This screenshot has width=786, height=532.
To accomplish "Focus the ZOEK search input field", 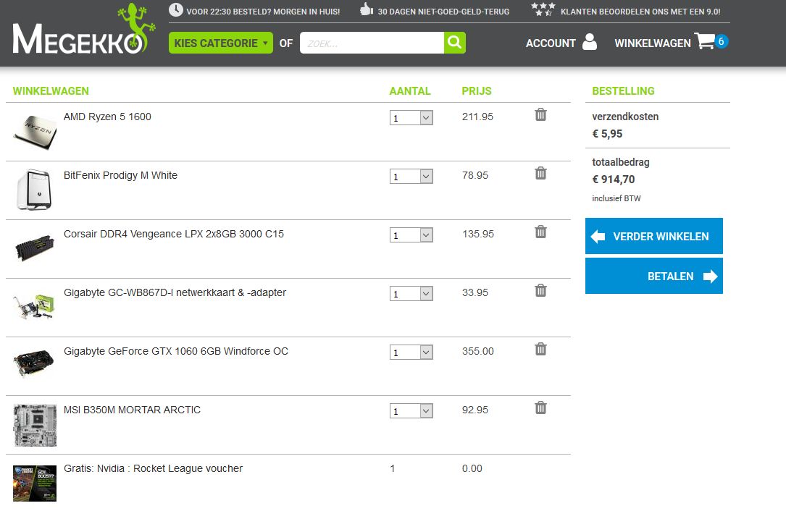I will 372,43.
